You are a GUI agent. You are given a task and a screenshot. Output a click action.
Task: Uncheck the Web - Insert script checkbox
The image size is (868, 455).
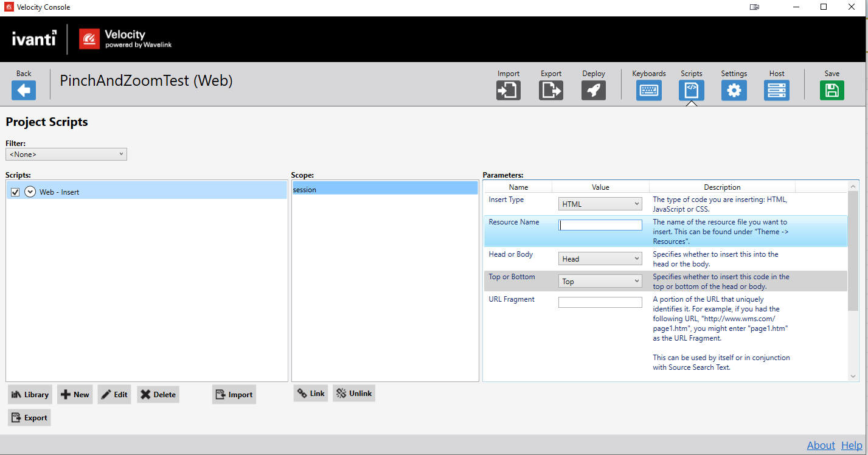pyautogui.click(x=16, y=192)
